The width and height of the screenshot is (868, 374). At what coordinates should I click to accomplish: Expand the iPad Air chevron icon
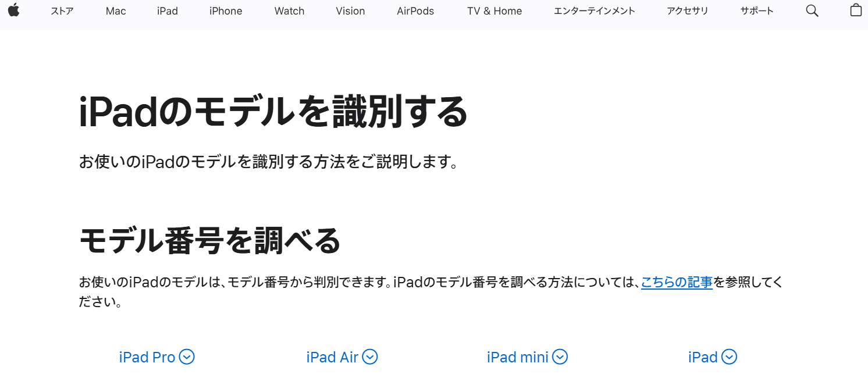pyautogui.click(x=370, y=357)
